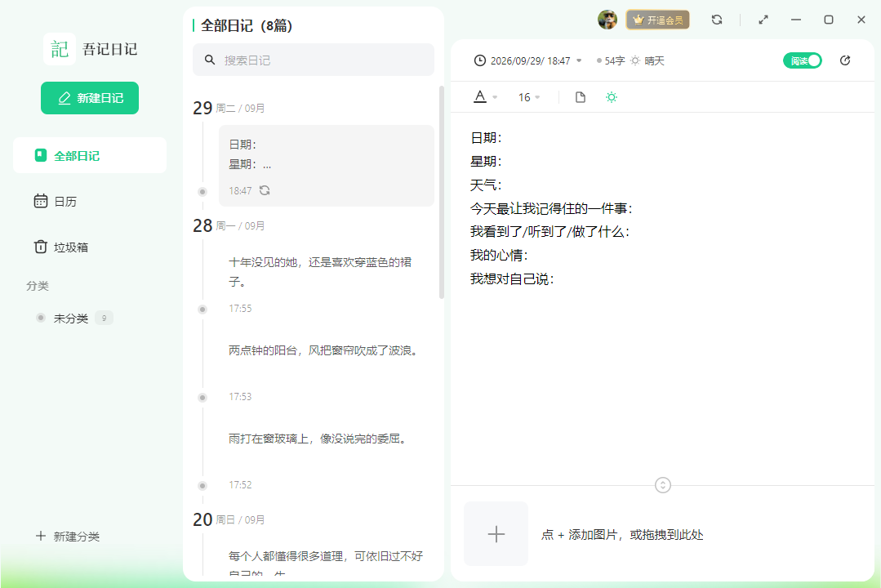Open the 18:47 diary entry card

327,165
